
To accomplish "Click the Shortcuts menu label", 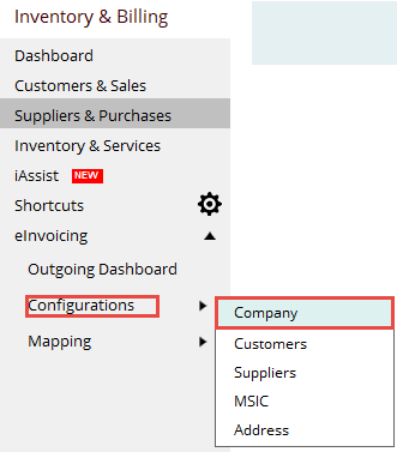I will tap(49, 206).
